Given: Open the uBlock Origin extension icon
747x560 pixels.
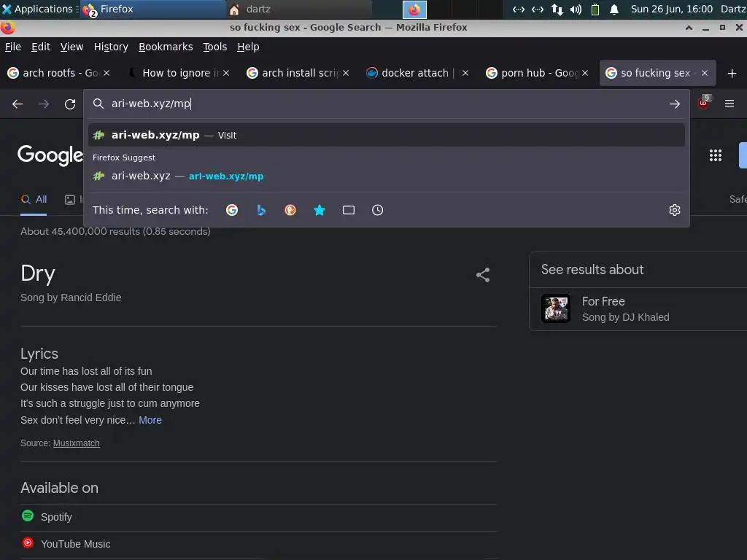Looking at the screenshot, I should tap(703, 103).
